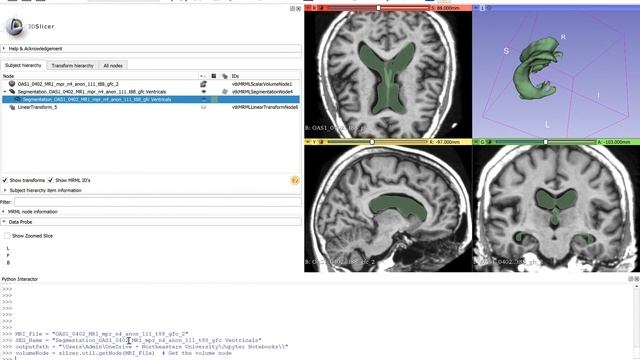Screen dimensions: 640x360
Task: Click the volumeNode getNode line in console
Action: pos(123,353)
